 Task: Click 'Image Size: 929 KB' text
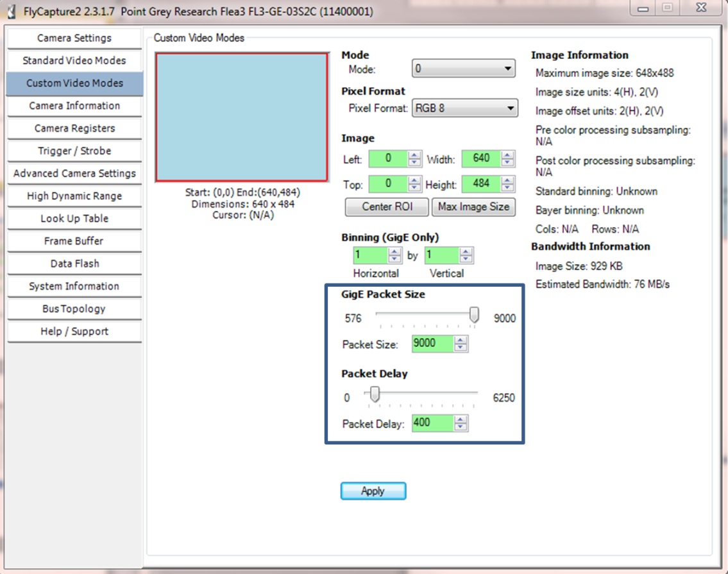point(579,266)
